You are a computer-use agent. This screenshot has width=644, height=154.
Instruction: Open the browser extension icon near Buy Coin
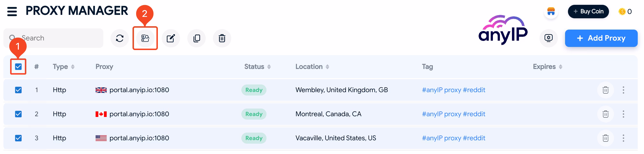point(551,11)
